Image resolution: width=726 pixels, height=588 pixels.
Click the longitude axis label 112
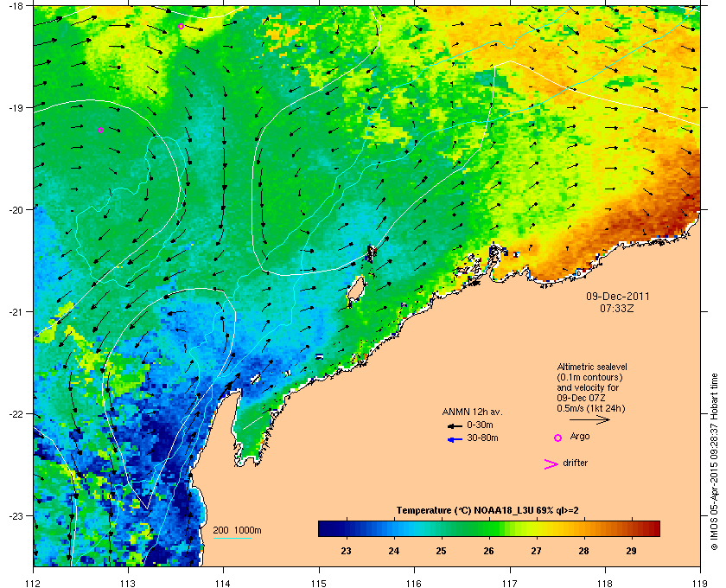click(34, 583)
